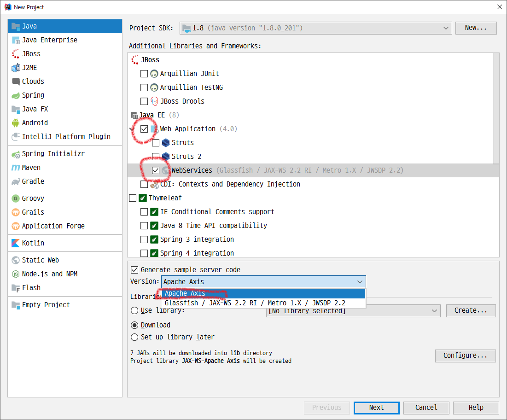Image resolution: width=507 pixels, height=420 pixels.
Task: Check the JBoss Drools checkbox
Action: click(x=144, y=101)
